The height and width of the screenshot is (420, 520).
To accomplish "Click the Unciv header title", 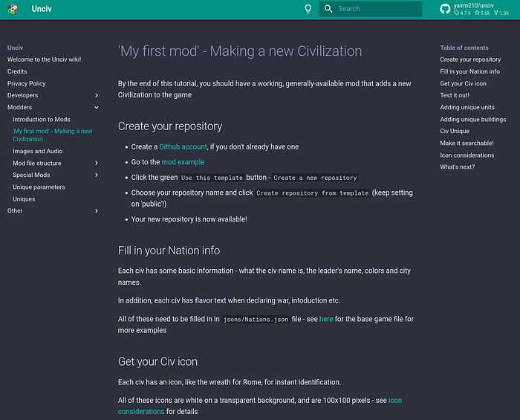I will (42, 9).
